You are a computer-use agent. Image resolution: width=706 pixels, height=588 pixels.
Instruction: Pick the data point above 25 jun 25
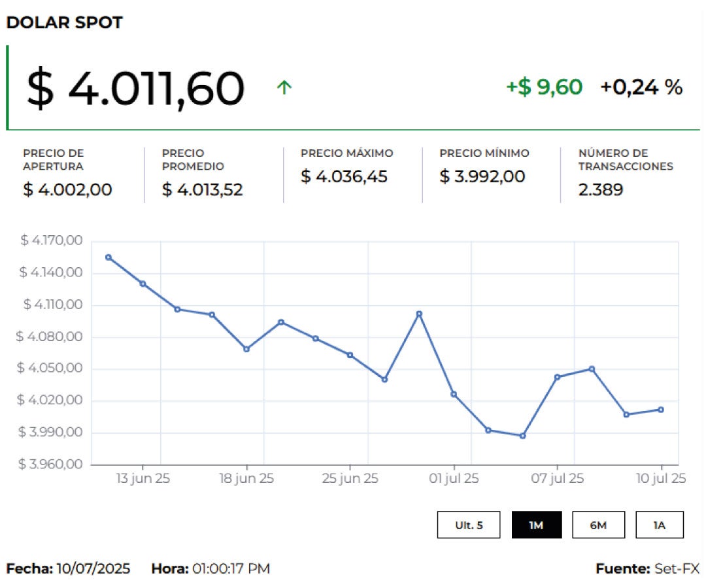[x=350, y=355]
